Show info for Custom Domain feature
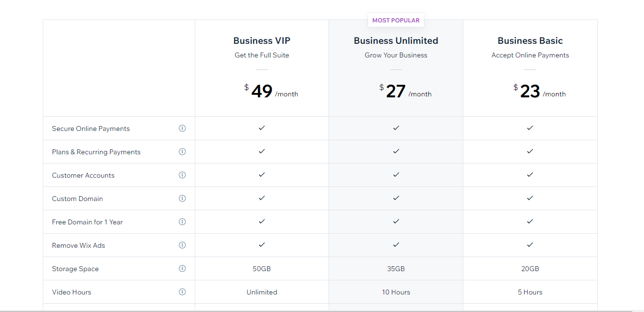The width and height of the screenshot is (644, 312). (182, 199)
